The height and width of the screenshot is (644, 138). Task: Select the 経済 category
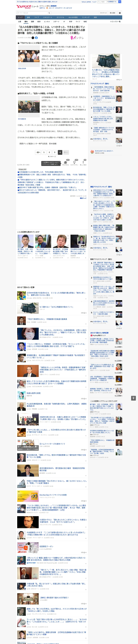point(39,21)
